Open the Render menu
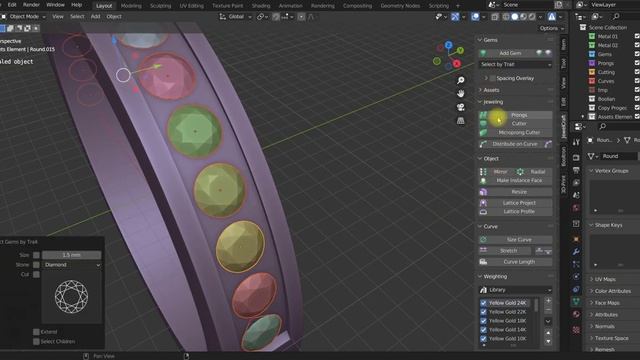 [x=31, y=5]
